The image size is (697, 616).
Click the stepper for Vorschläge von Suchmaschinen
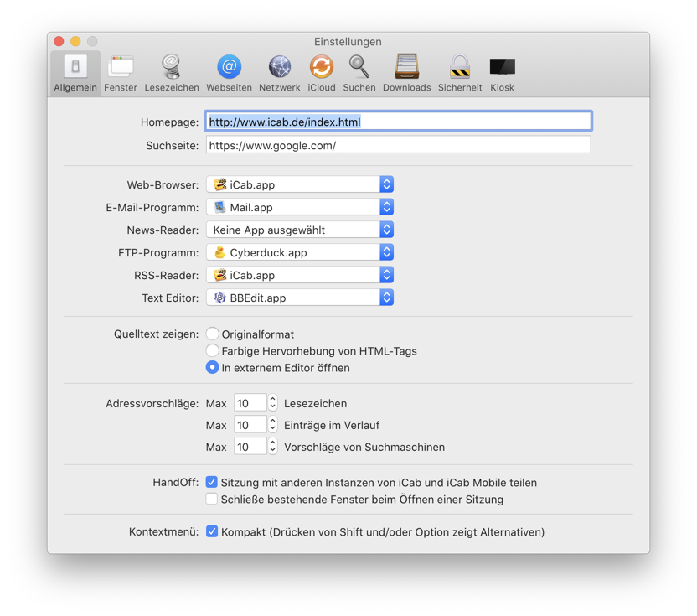(x=273, y=447)
